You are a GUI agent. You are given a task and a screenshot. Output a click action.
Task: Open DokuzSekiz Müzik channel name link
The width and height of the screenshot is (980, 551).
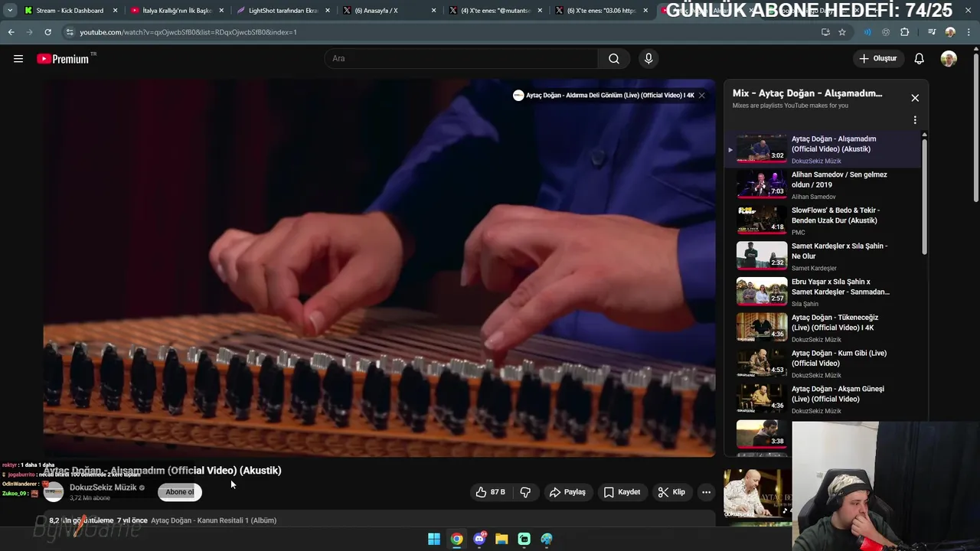click(103, 487)
